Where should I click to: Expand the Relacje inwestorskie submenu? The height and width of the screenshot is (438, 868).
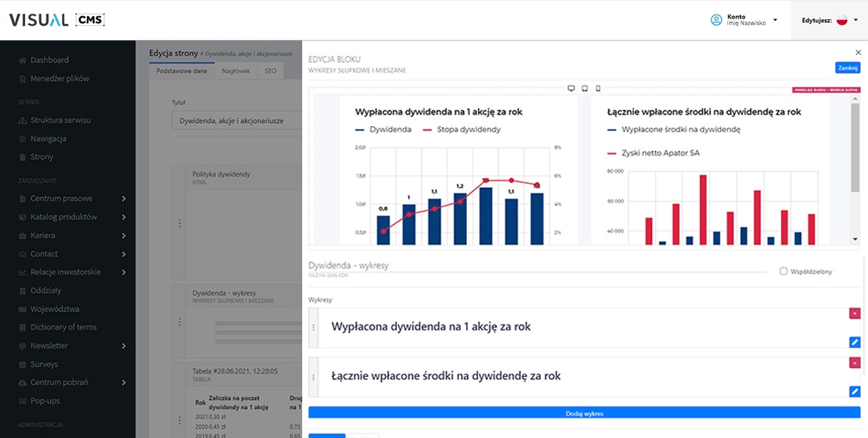tap(124, 272)
